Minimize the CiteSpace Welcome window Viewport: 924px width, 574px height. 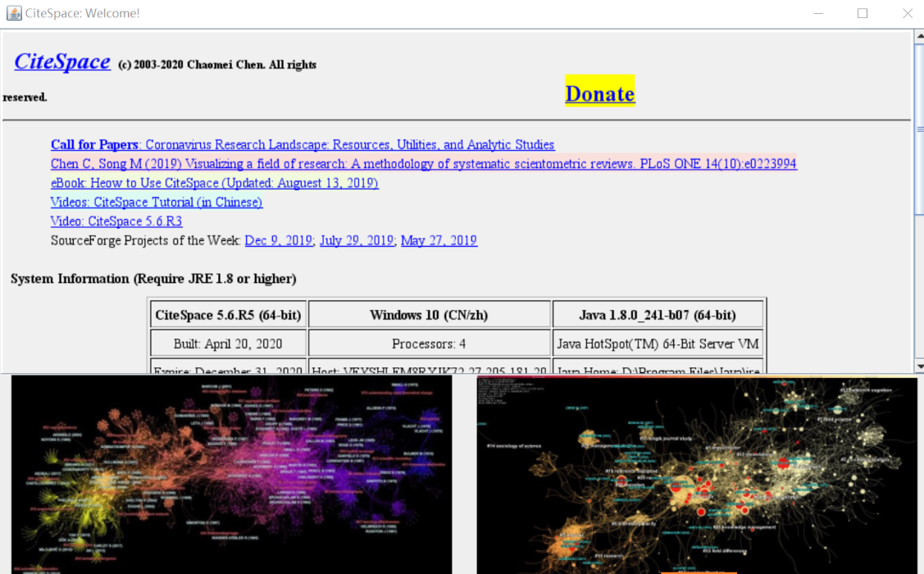pyautogui.click(x=817, y=13)
